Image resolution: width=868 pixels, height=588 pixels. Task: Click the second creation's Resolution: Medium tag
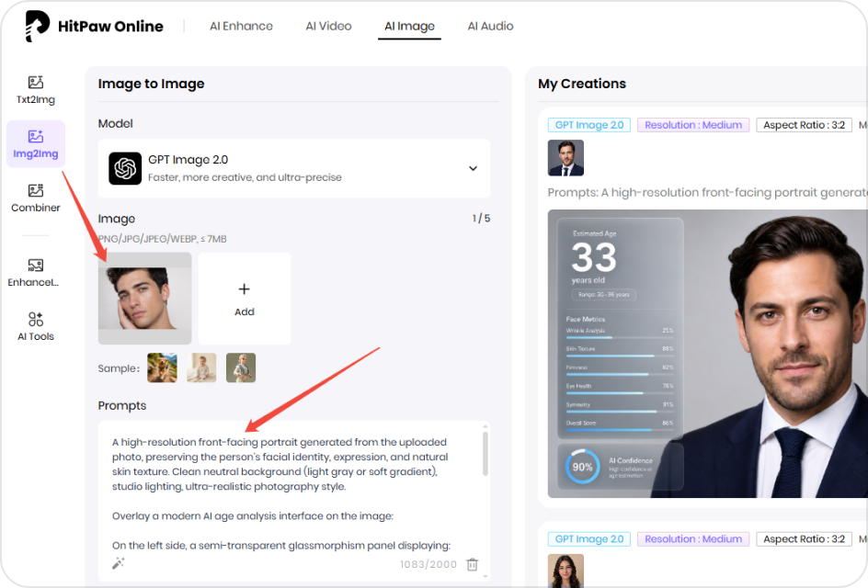(x=693, y=538)
